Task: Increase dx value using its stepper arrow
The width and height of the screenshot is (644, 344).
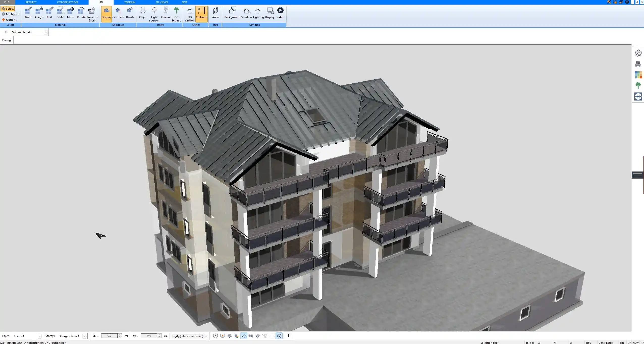Action: click(x=120, y=335)
